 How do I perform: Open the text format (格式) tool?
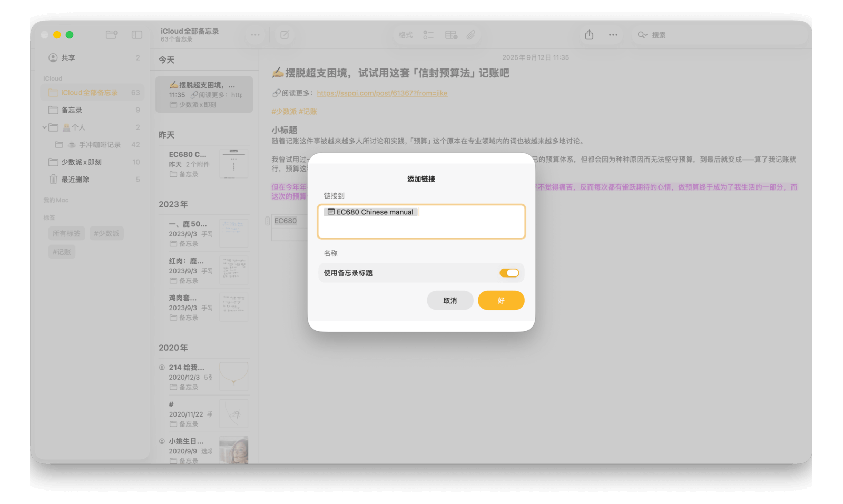point(405,35)
